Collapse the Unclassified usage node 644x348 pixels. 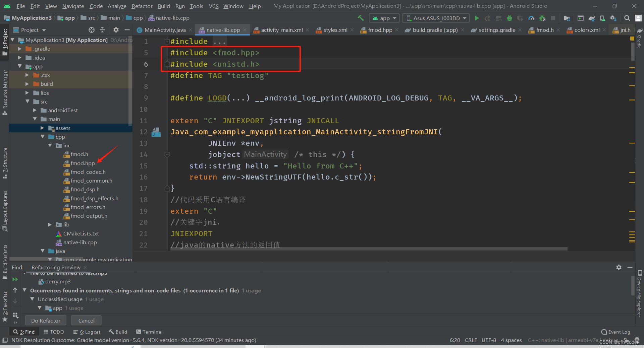(32, 299)
